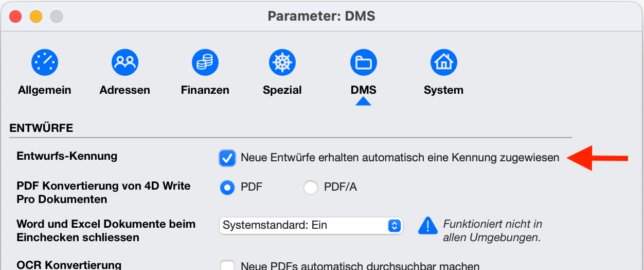Viewport: 644px width, 270px height.
Task: Click the 'Parameter: DMS' window title
Action: [321, 16]
